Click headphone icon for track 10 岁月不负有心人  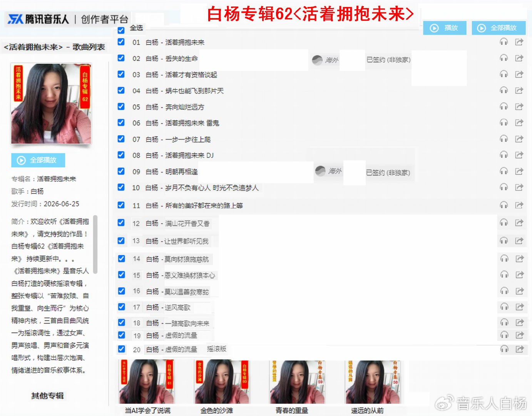[x=504, y=187]
